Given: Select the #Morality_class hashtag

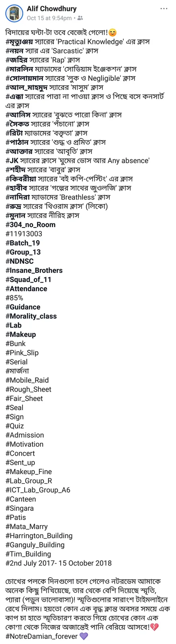Looking at the screenshot, I should (x=31, y=316).
